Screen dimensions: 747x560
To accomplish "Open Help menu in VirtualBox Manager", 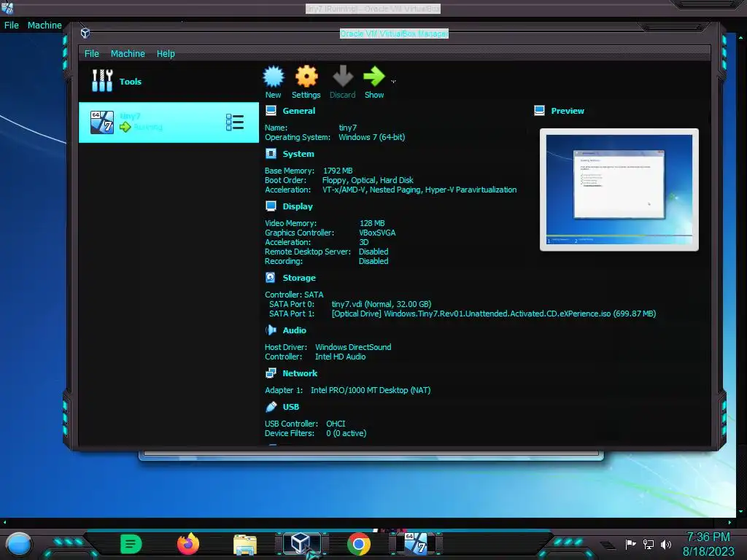I will coord(166,54).
